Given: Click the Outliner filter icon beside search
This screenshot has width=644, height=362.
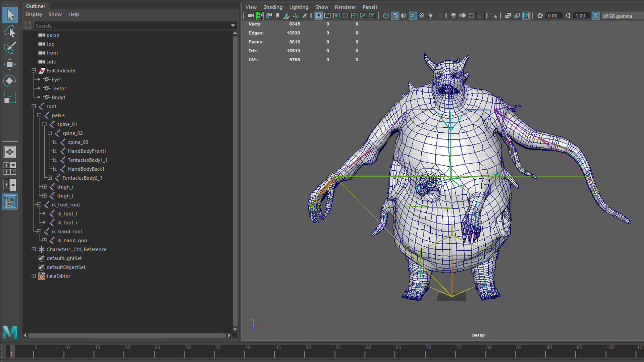Looking at the screenshot, I should tap(28, 25).
